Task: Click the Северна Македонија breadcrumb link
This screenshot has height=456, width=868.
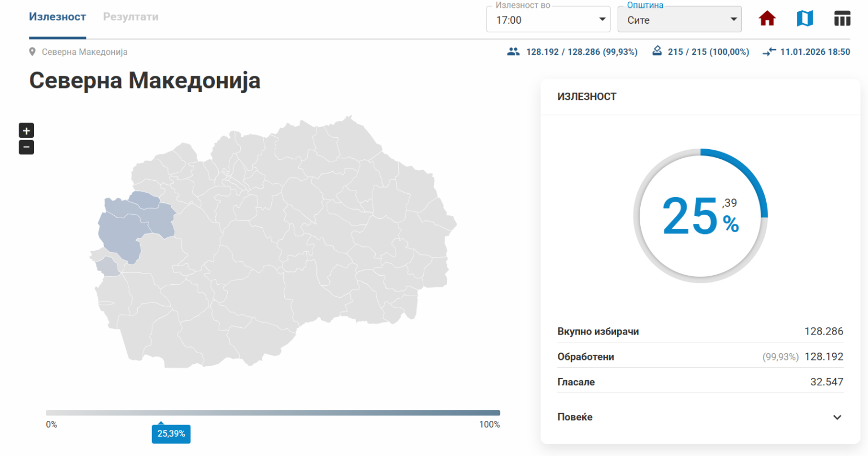Action: (x=84, y=52)
